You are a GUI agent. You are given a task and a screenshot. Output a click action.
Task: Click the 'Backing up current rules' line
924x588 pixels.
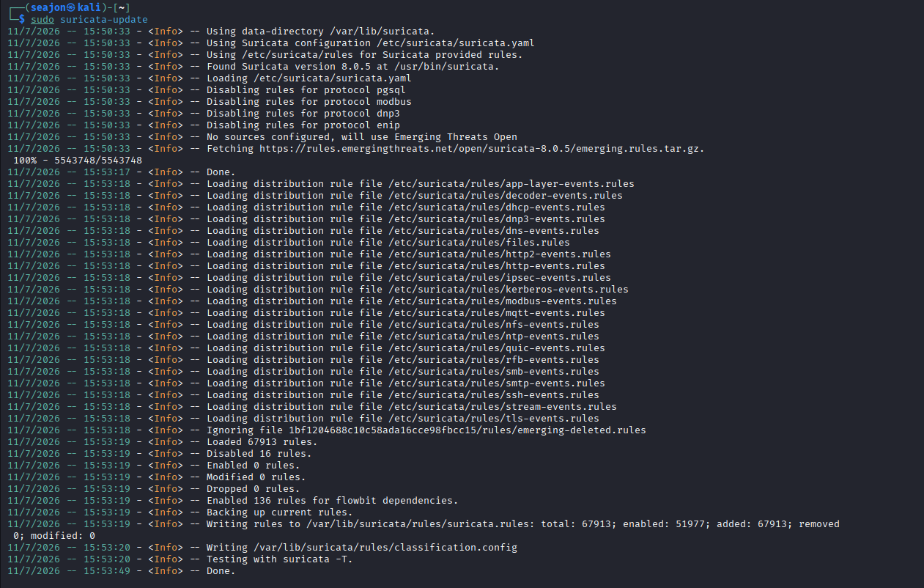click(279, 512)
